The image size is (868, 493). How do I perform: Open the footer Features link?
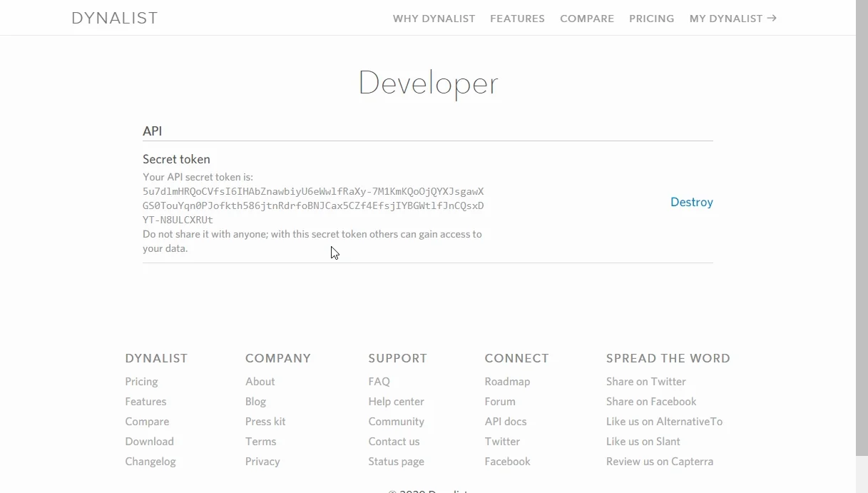(x=145, y=402)
